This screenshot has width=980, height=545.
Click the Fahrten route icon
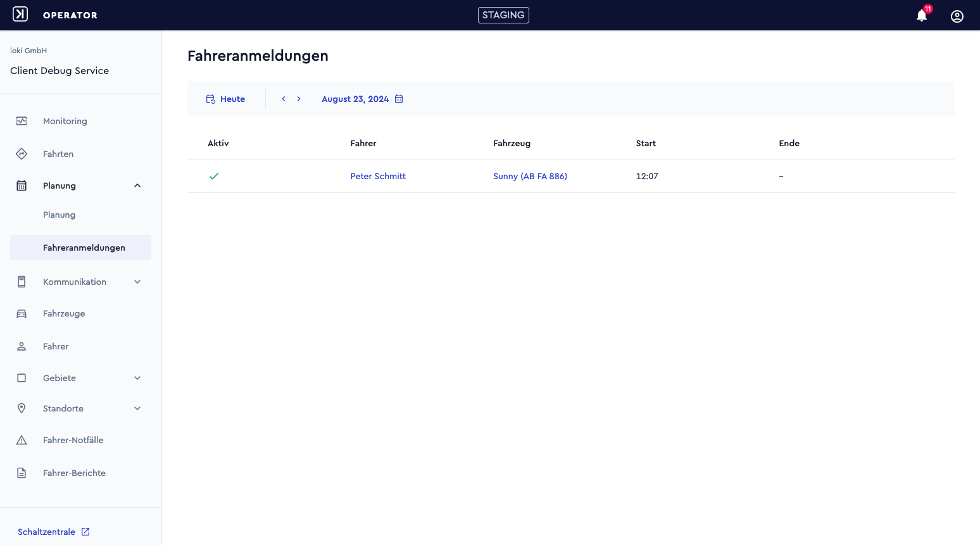tap(22, 154)
